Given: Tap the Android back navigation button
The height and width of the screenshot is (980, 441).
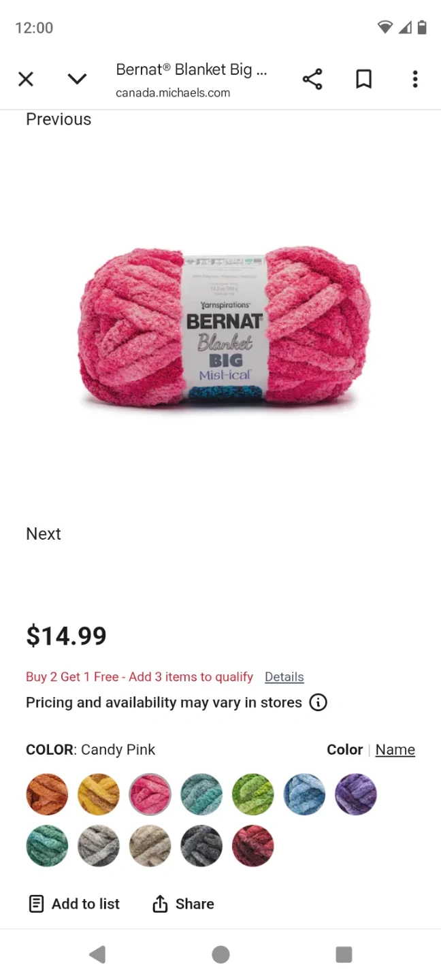Looking at the screenshot, I should 97,954.
